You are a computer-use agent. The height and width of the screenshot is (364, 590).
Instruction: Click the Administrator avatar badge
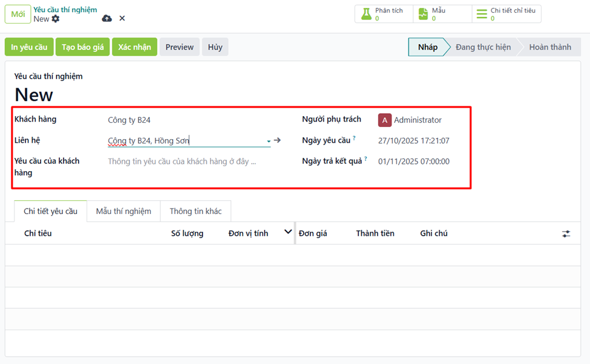tap(385, 120)
